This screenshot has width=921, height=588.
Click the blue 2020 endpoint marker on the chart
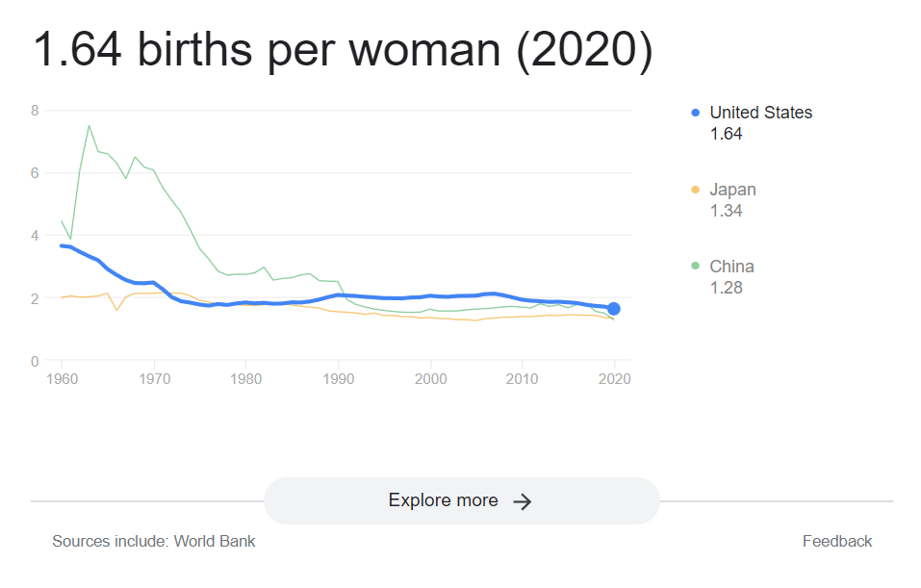[x=613, y=309]
